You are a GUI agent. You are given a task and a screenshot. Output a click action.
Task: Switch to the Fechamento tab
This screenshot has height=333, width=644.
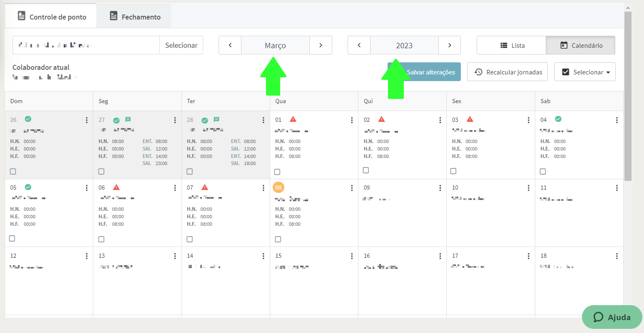(x=134, y=16)
